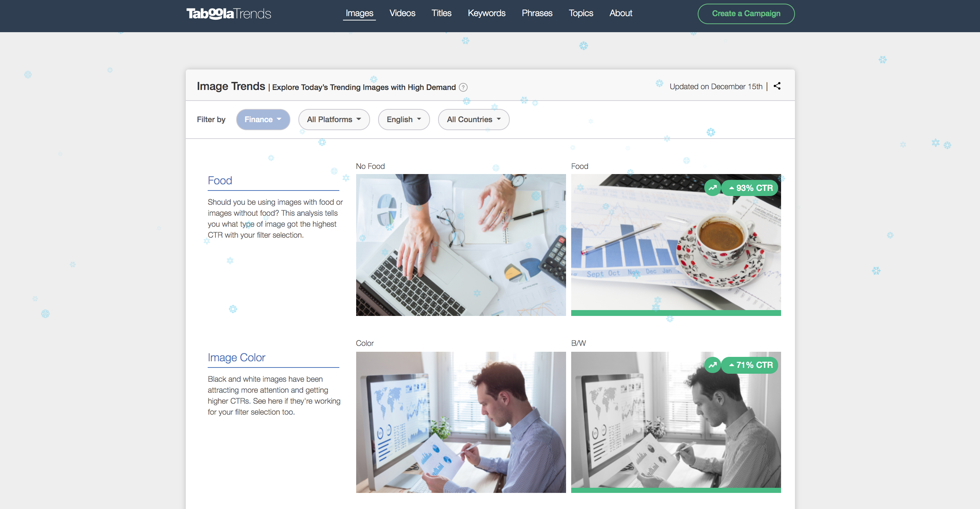This screenshot has height=509, width=980.
Task: Click the share icon next to 'Updated on December 15th'
Action: (778, 86)
